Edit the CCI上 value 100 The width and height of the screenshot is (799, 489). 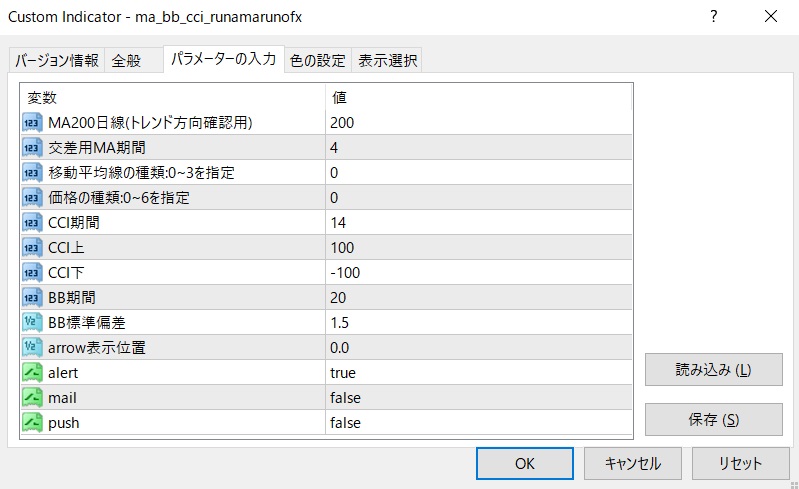[342, 248]
